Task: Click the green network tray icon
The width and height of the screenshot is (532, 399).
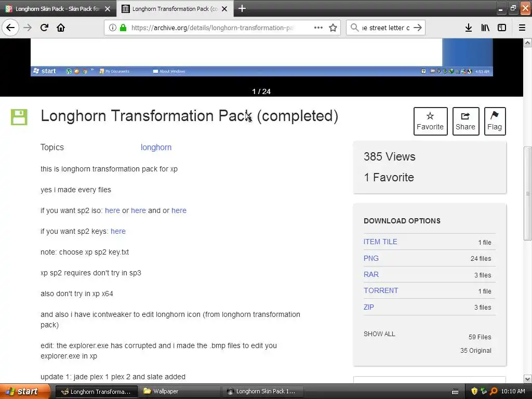Action: (484, 392)
